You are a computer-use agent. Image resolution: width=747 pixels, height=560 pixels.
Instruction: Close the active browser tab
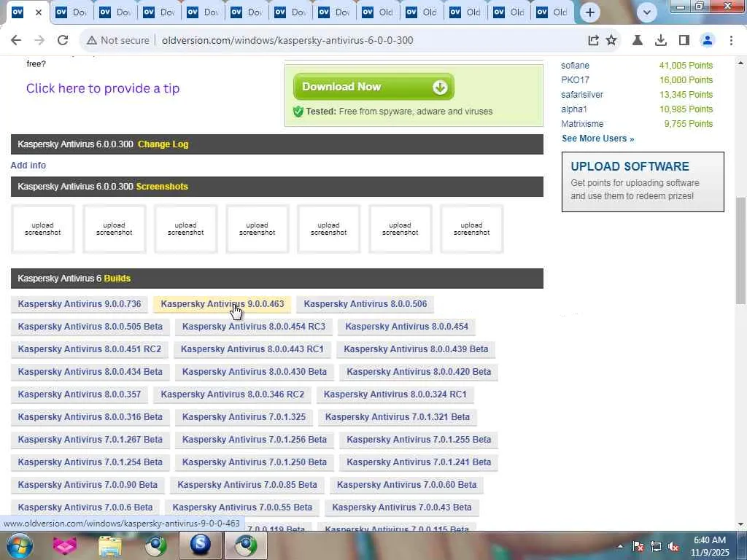(x=39, y=12)
